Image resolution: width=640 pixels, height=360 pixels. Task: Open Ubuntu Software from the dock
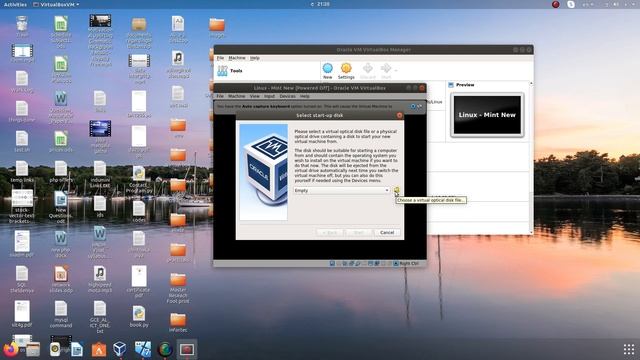[98, 349]
